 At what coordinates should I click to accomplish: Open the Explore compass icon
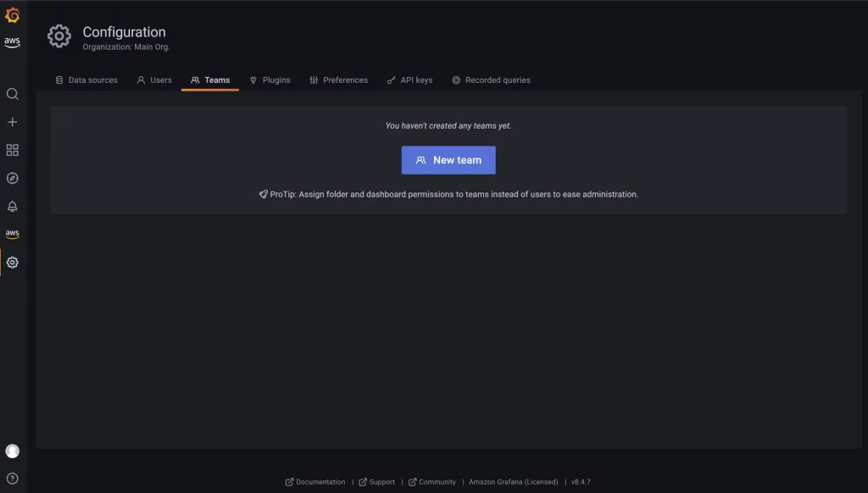pos(12,178)
